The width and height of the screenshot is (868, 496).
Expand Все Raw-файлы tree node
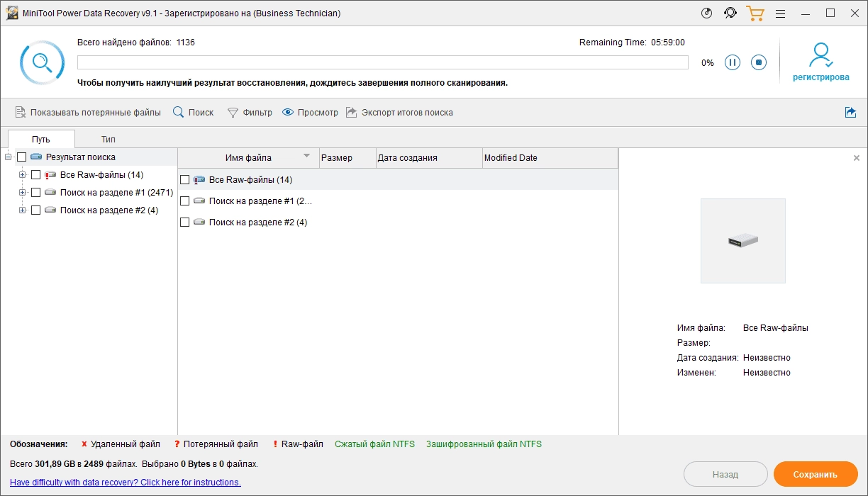pyautogui.click(x=23, y=175)
